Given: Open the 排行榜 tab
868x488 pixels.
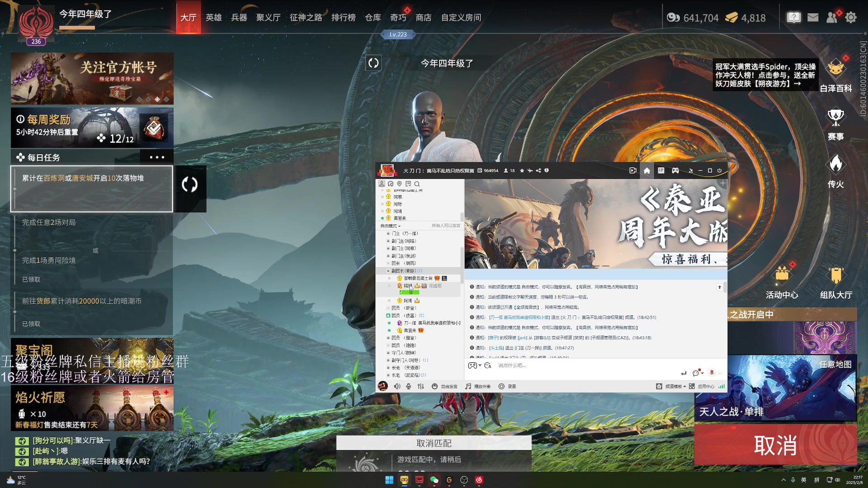Looking at the screenshot, I should 343,18.
